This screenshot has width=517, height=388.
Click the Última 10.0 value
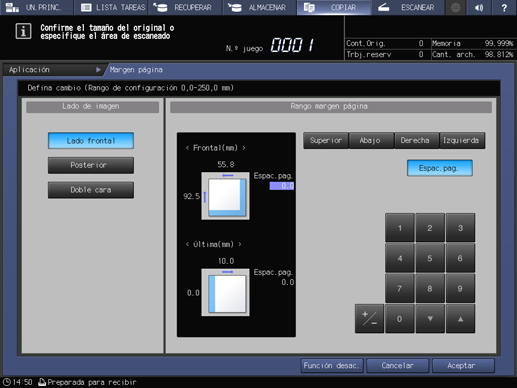tap(226, 261)
